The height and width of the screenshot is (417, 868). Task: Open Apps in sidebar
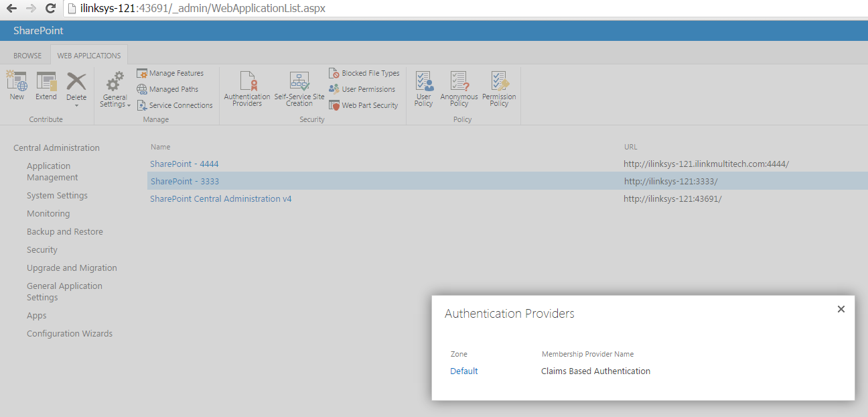[37, 316]
